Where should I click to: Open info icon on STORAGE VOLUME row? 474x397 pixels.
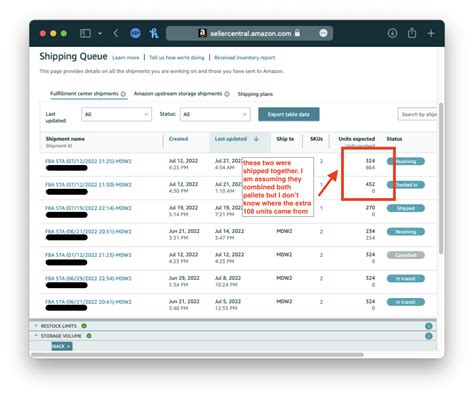click(x=429, y=336)
